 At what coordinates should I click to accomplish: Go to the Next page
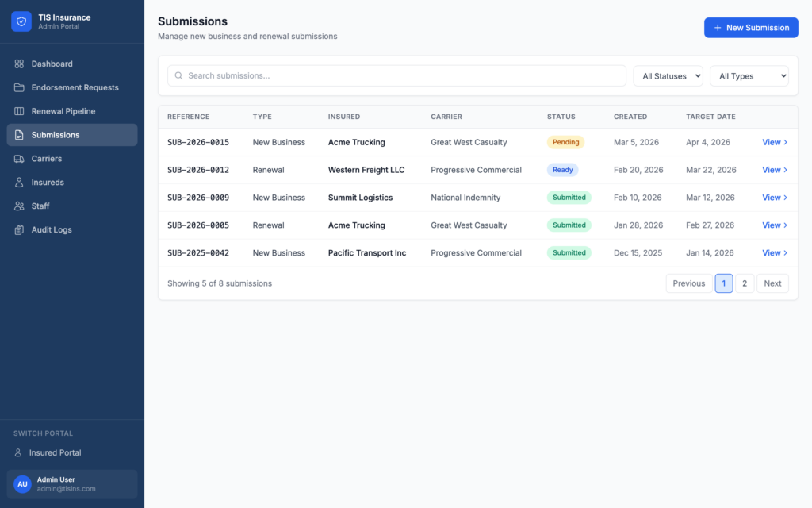point(772,283)
